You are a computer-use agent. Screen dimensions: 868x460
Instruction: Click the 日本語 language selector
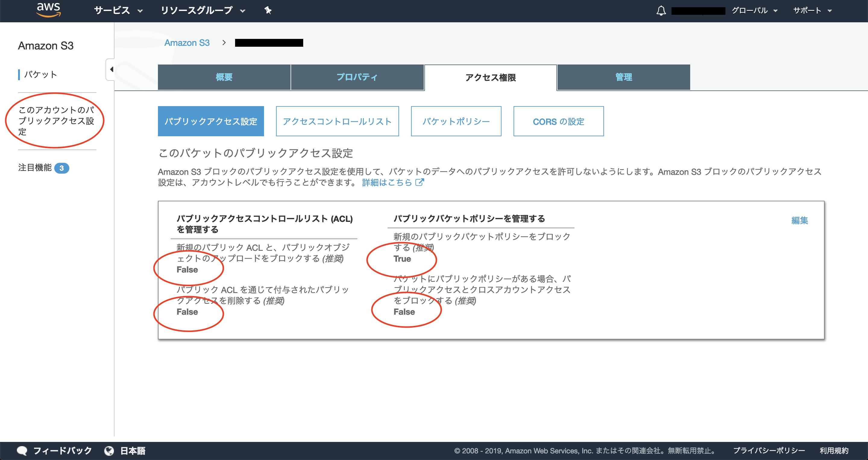(133, 451)
